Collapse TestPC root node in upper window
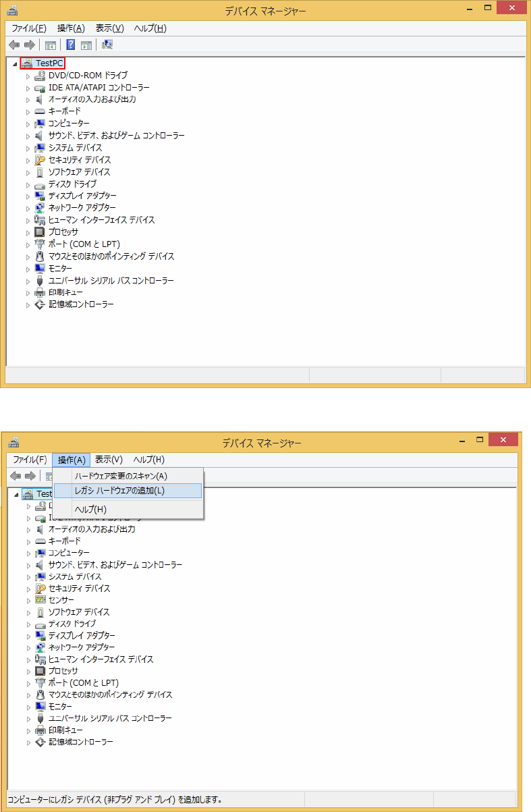The image size is (531, 812). (x=16, y=63)
